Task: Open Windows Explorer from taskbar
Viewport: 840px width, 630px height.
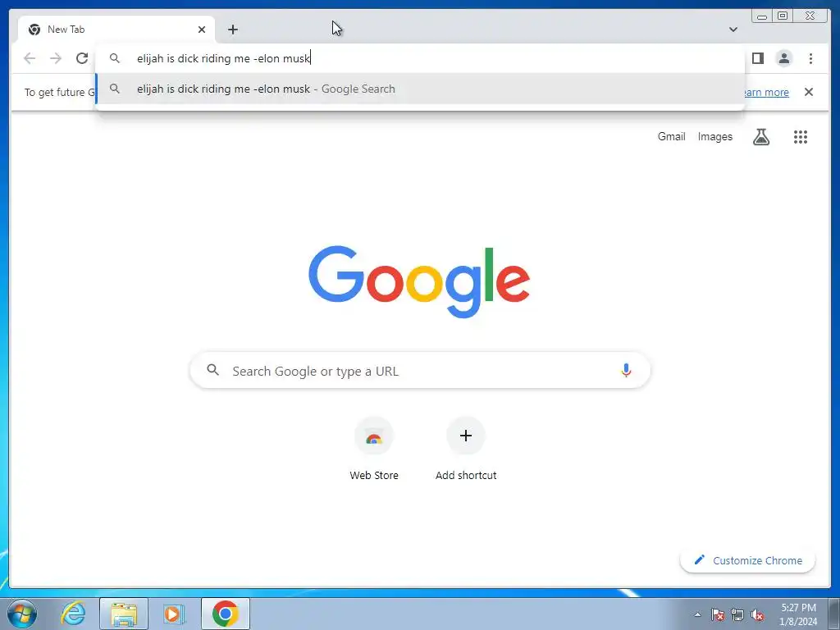Action: [x=124, y=614]
